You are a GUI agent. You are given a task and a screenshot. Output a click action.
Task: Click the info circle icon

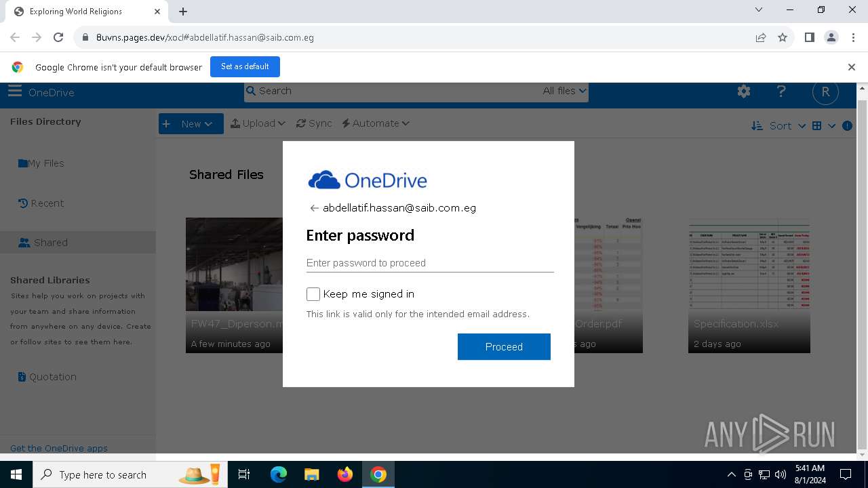pyautogui.click(x=847, y=126)
